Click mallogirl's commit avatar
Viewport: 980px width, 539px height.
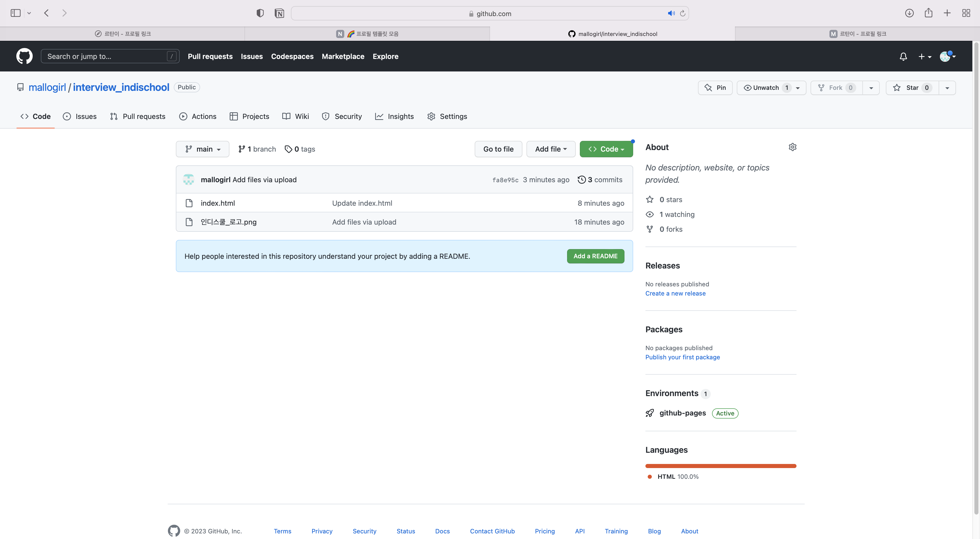tap(189, 180)
